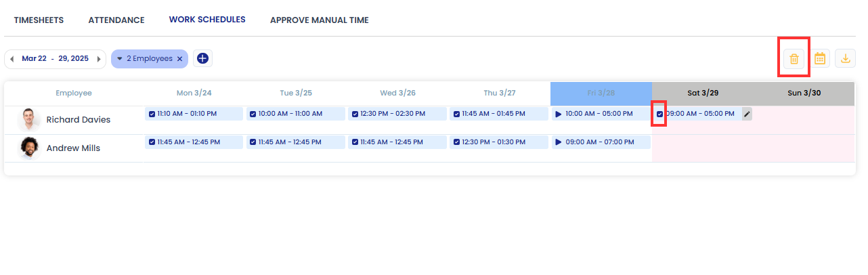
Task: Click the pencil edit icon on Saturday shift
Action: click(747, 114)
